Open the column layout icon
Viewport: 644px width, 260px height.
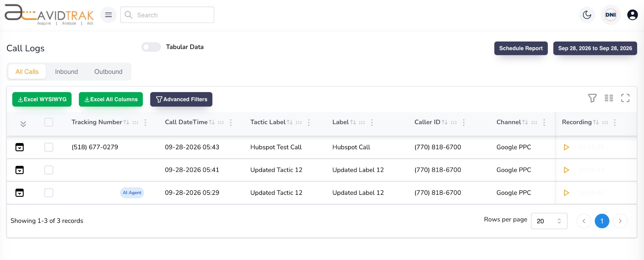pos(609,98)
